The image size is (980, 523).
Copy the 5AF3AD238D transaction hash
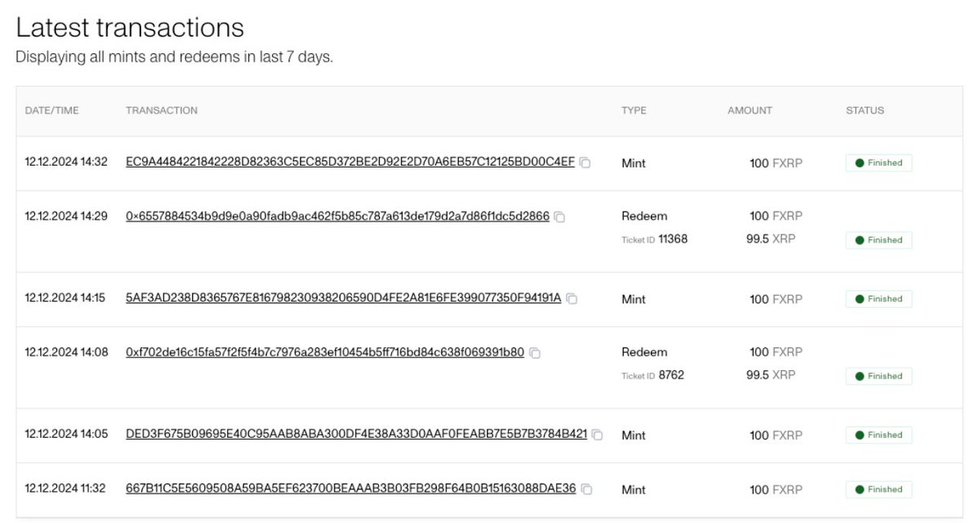point(572,299)
